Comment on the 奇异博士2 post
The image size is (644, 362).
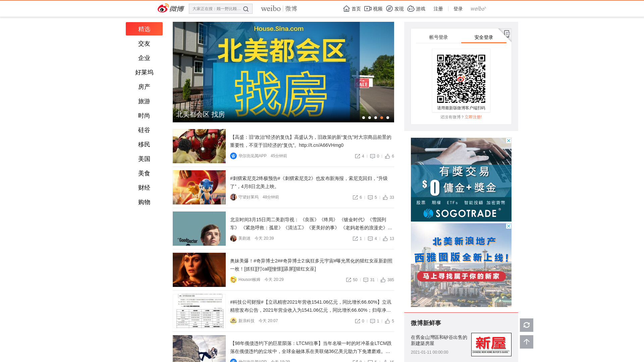click(x=366, y=280)
